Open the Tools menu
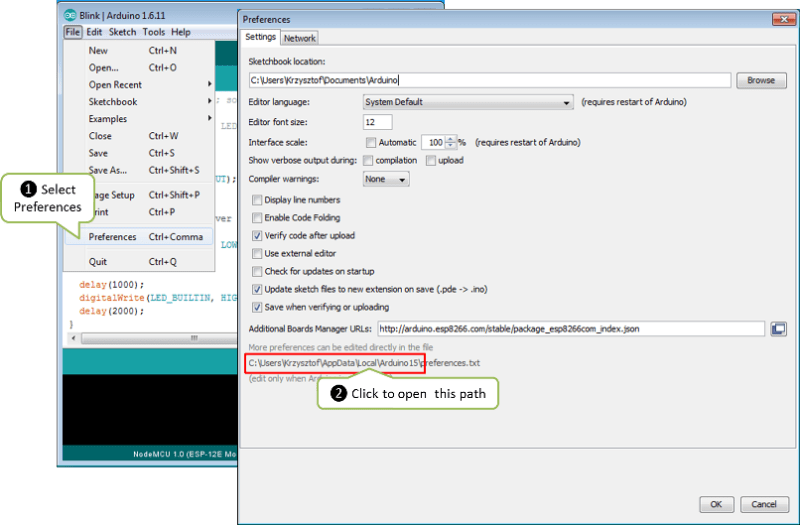Viewport: 800px width, 525px height. pyautogui.click(x=154, y=32)
